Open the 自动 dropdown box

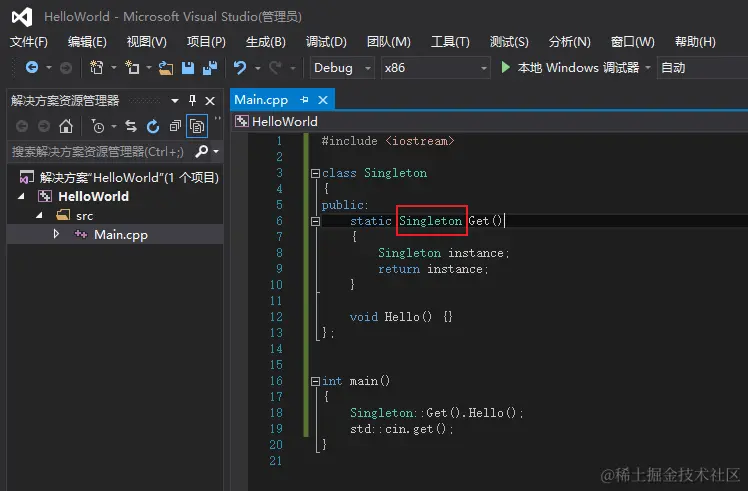[702, 68]
